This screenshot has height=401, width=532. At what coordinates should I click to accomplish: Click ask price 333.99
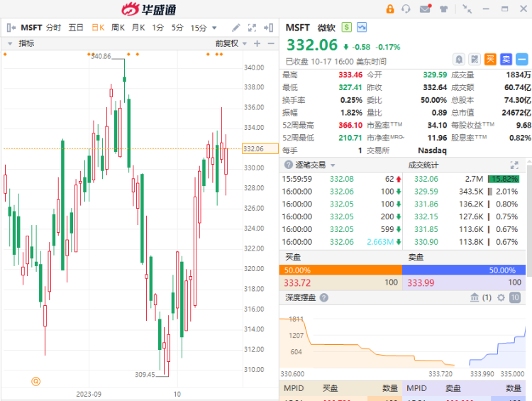pos(421,283)
